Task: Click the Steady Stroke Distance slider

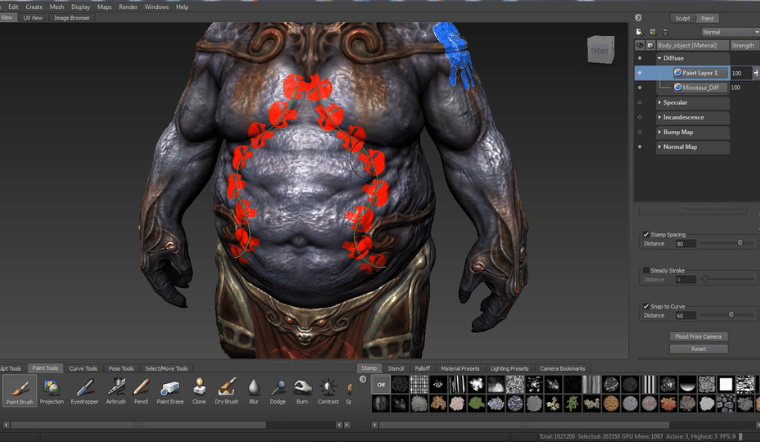Action: 727,279
